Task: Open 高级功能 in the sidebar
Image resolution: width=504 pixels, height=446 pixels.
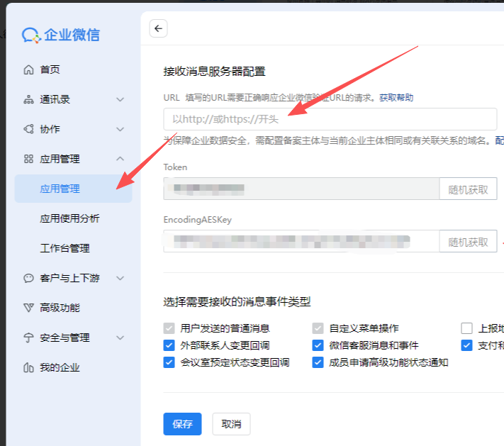Action: point(60,308)
